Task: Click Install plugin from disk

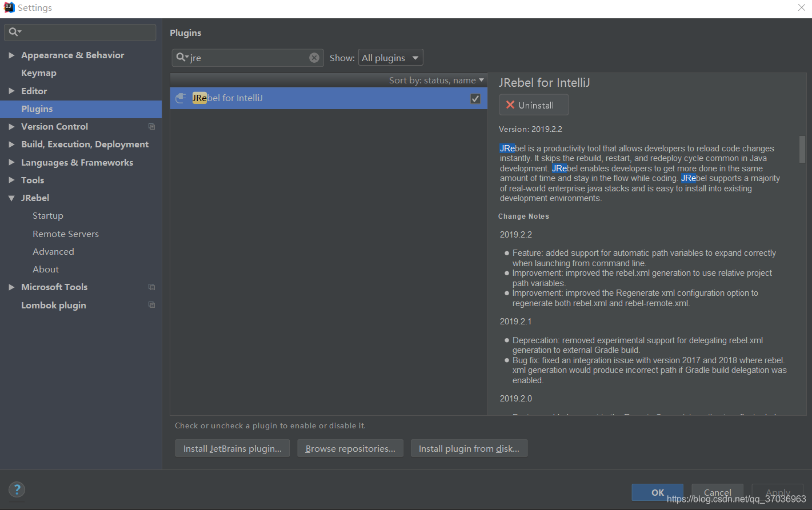Action: tap(469, 448)
